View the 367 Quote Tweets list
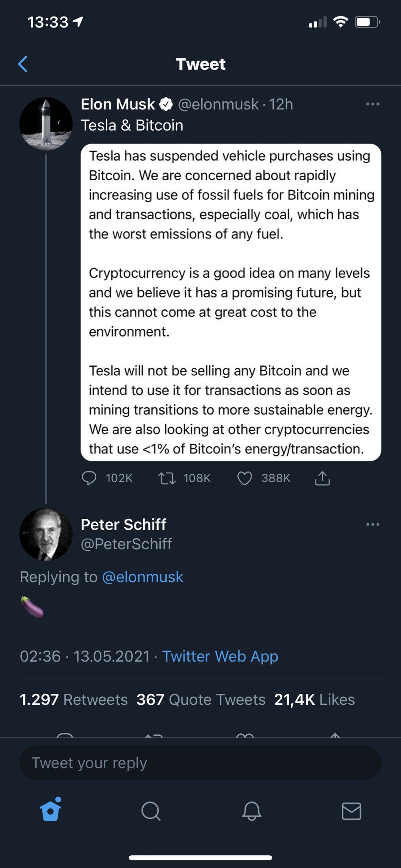The height and width of the screenshot is (868, 401). click(x=201, y=700)
